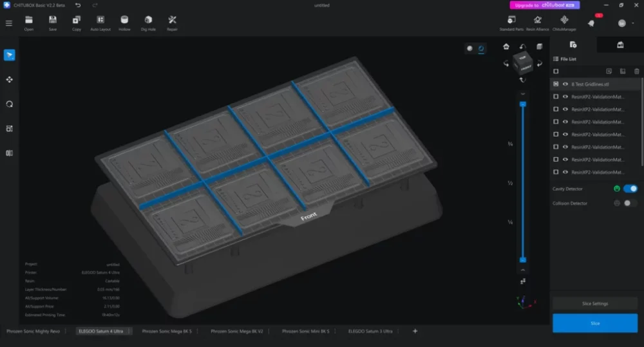644x347 pixels.
Task: Collapse the layer slider with the top chevron
Action: point(523,94)
